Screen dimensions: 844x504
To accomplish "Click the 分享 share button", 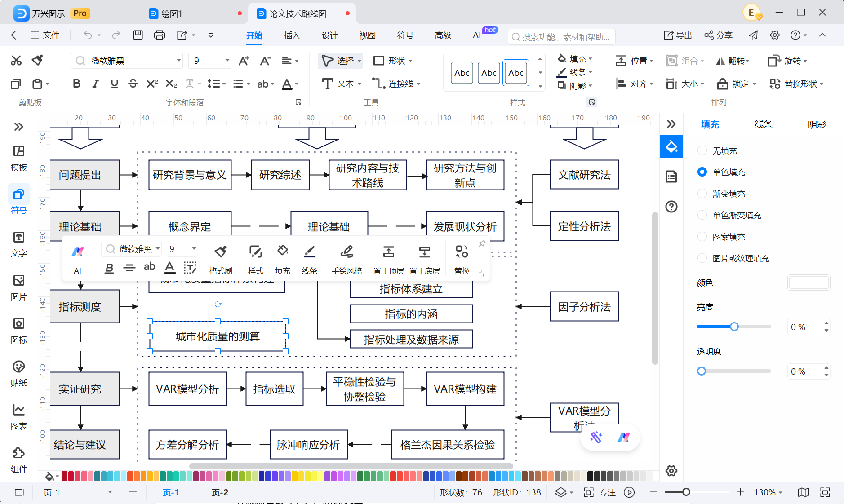I will click(x=718, y=35).
